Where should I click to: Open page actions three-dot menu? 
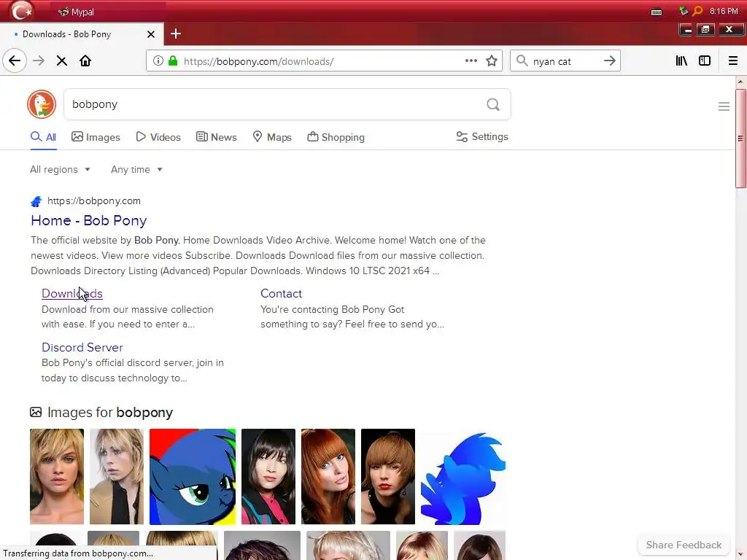point(471,61)
